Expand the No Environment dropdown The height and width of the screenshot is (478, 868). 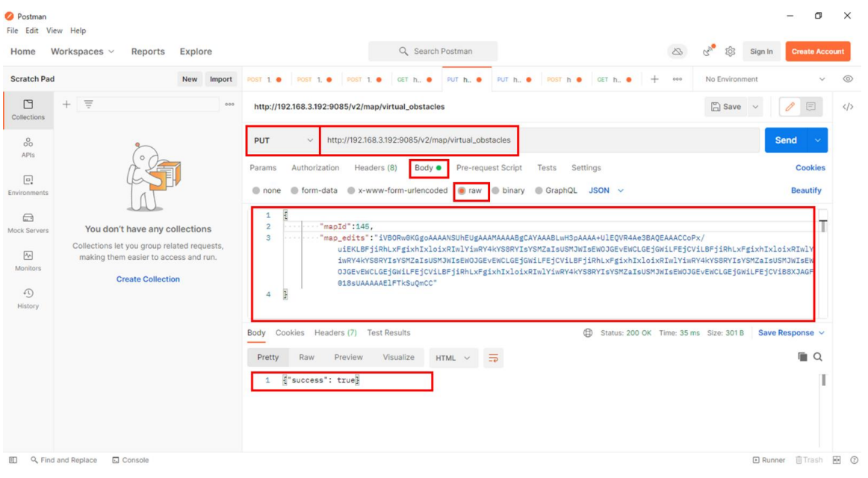pos(766,79)
